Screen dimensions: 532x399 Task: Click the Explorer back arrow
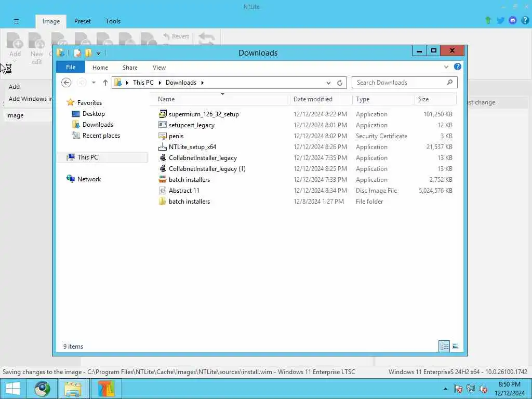pos(66,83)
